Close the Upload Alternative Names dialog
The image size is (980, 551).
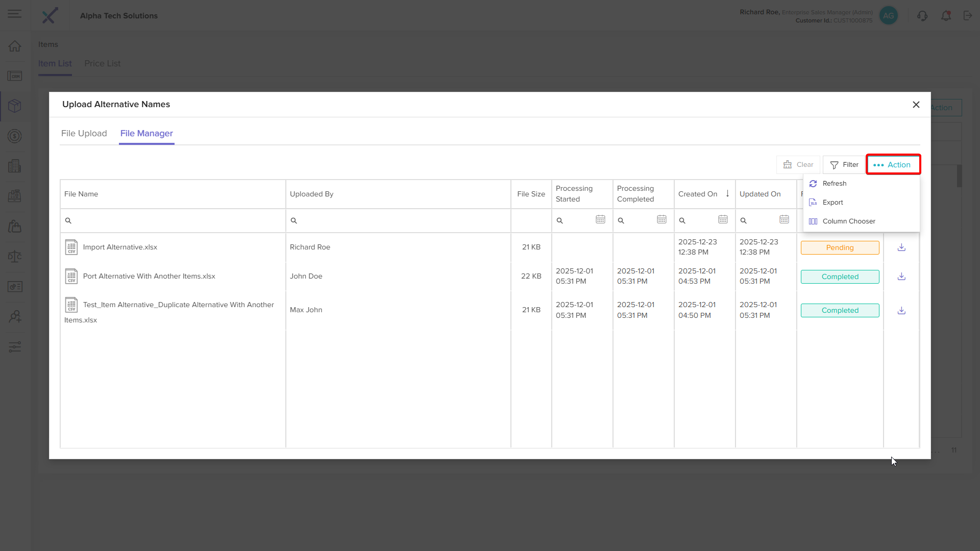pyautogui.click(x=916, y=105)
